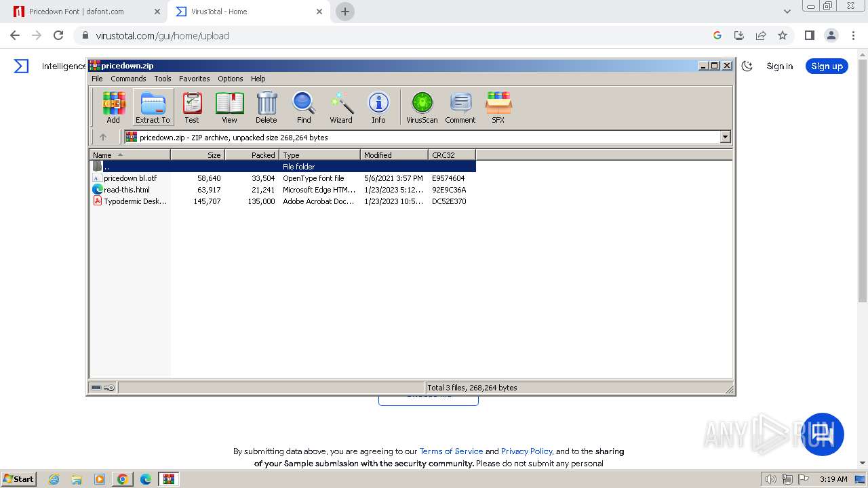
Task: Open the Help menu
Action: pyautogui.click(x=258, y=79)
